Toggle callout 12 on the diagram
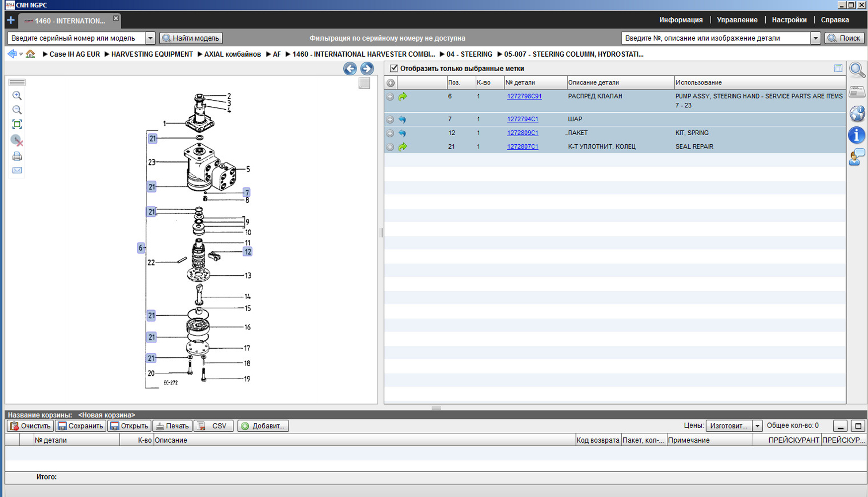This screenshot has width=868, height=497. 247,252
